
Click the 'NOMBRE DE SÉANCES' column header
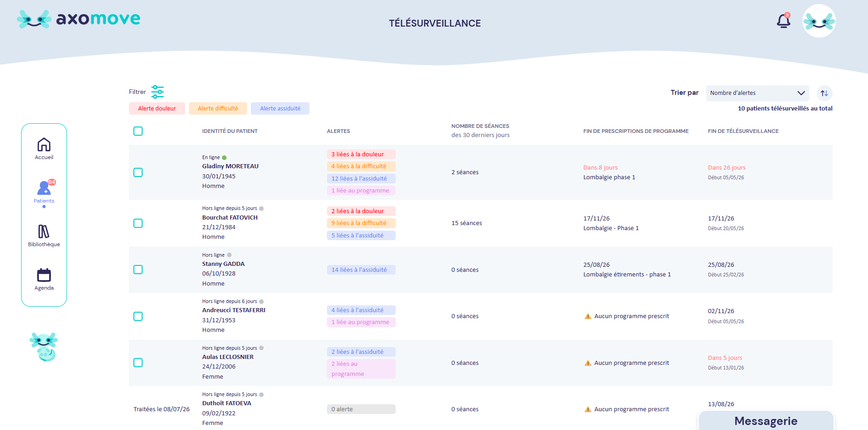pos(480,126)
